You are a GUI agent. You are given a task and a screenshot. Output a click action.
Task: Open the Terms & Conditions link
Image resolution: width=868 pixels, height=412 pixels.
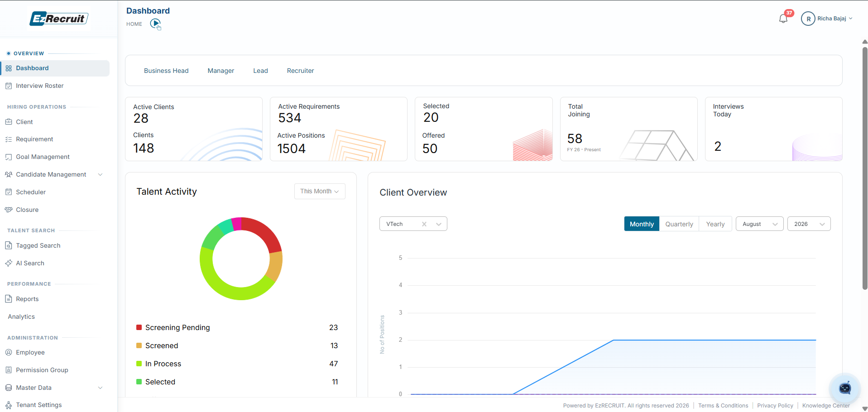[723, 406]
